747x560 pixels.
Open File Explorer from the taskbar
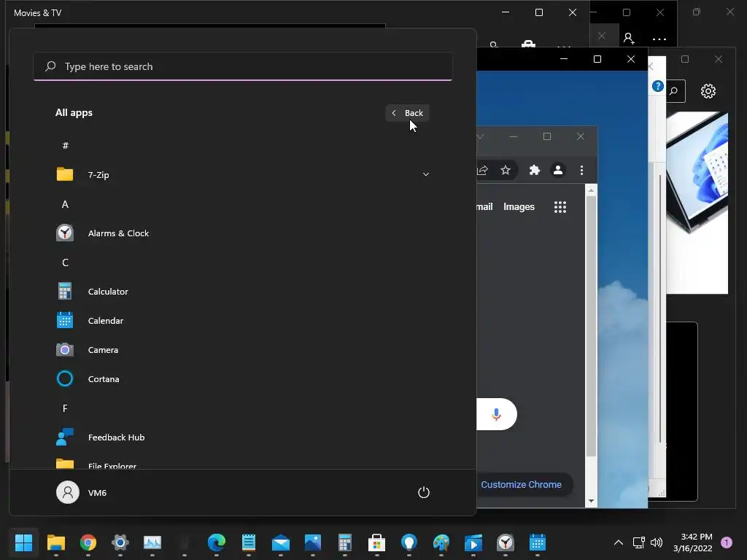pyautogui.click(x=56, y=542)
